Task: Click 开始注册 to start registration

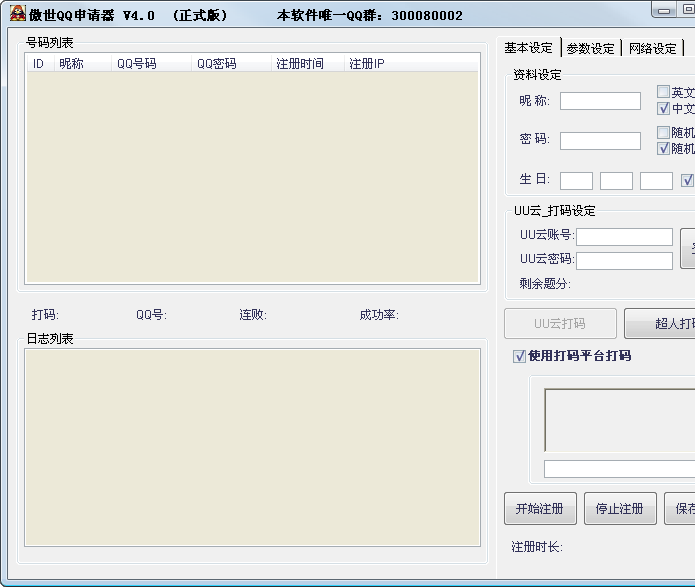Action: (540, 509)
